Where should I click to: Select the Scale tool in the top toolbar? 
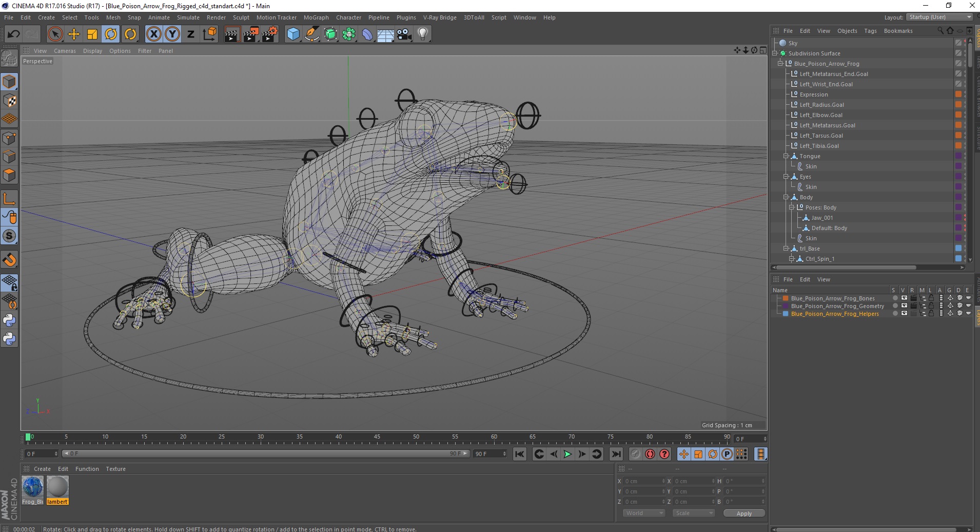click(92, 34)
